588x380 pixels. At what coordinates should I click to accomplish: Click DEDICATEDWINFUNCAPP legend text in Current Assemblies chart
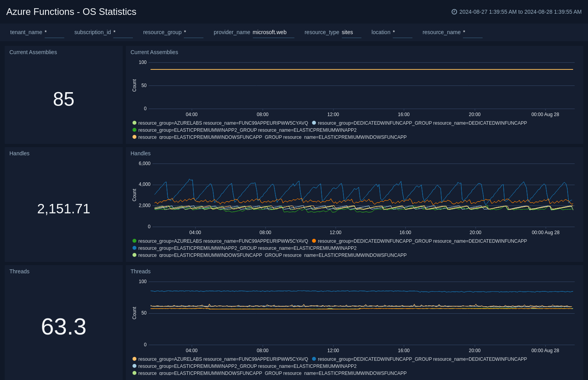click(422, 123)
